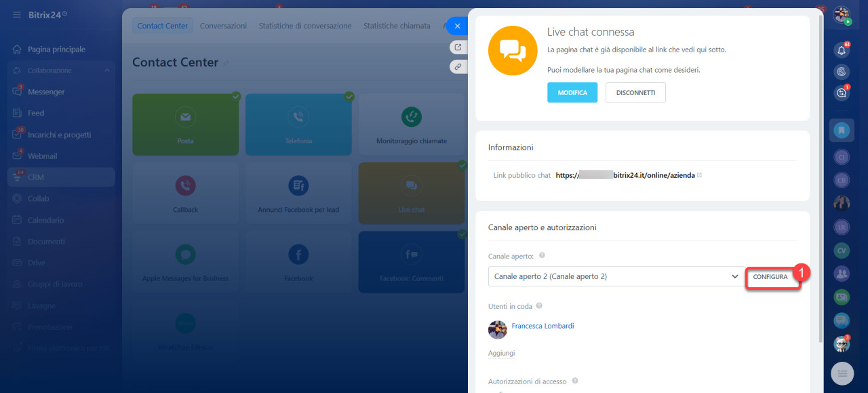Click the Francesca Lombardi user link
This screenshot has height=393, width=868.
pyautogui.click(x=542, y=326)
